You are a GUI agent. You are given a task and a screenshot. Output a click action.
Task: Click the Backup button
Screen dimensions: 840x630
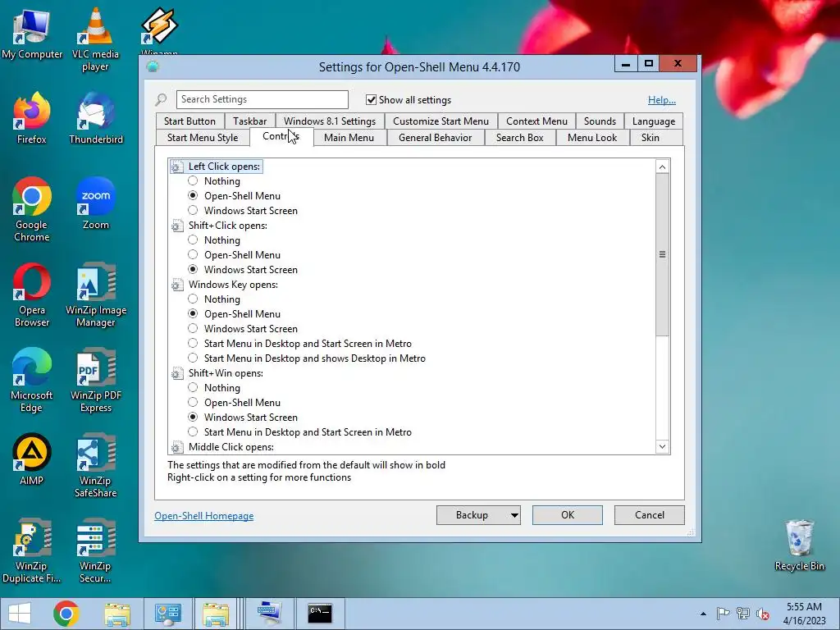tap(472, 515)
